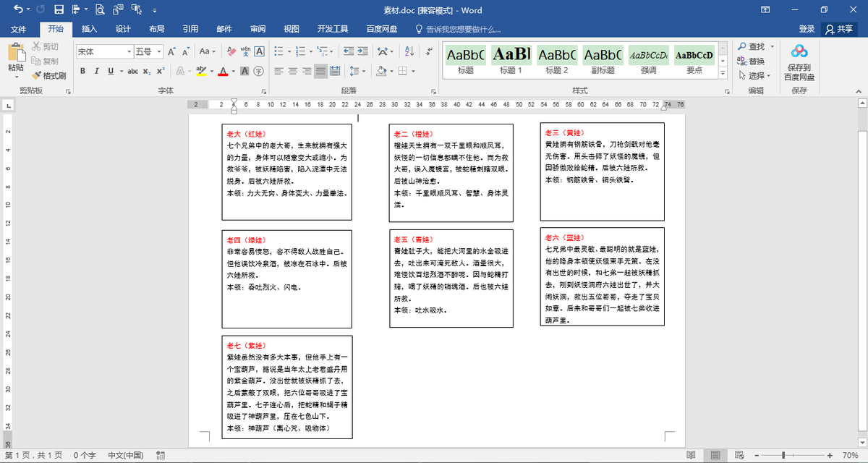Toggle bold formatting
The width and height of the screenshot is (868, 463).
tap(82, 71)
